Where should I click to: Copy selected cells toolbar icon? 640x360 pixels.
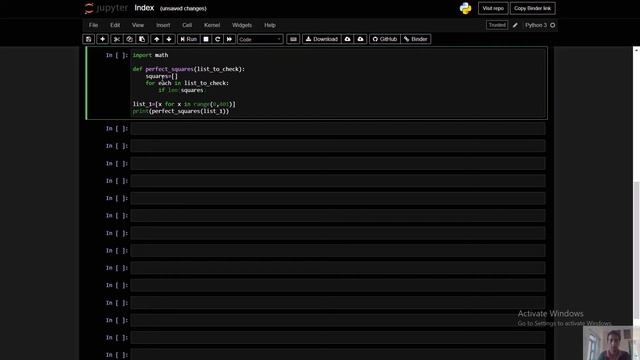[x=129, y=39]
